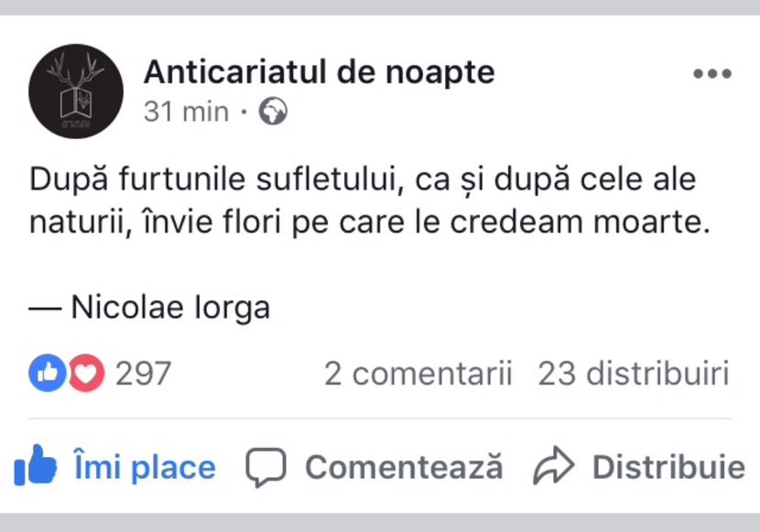Open the Anticariatul de noapte profile picture
760x532 pixels.
[76, 92]
